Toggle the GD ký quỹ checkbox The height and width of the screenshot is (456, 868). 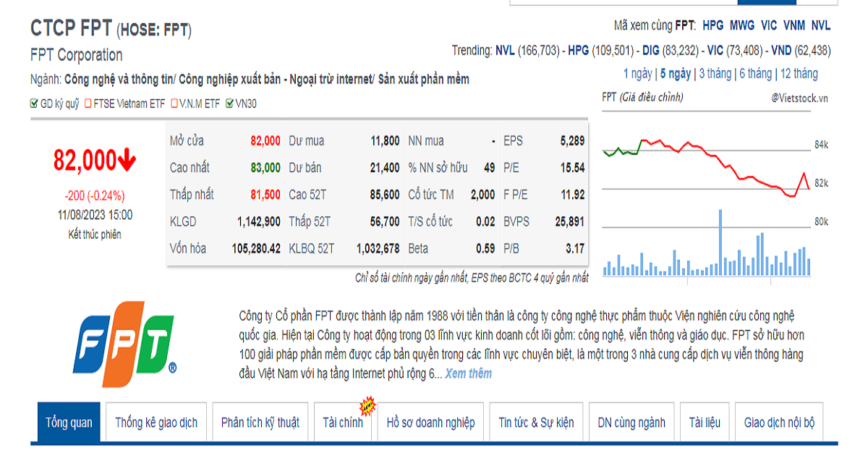pos(34,104)
